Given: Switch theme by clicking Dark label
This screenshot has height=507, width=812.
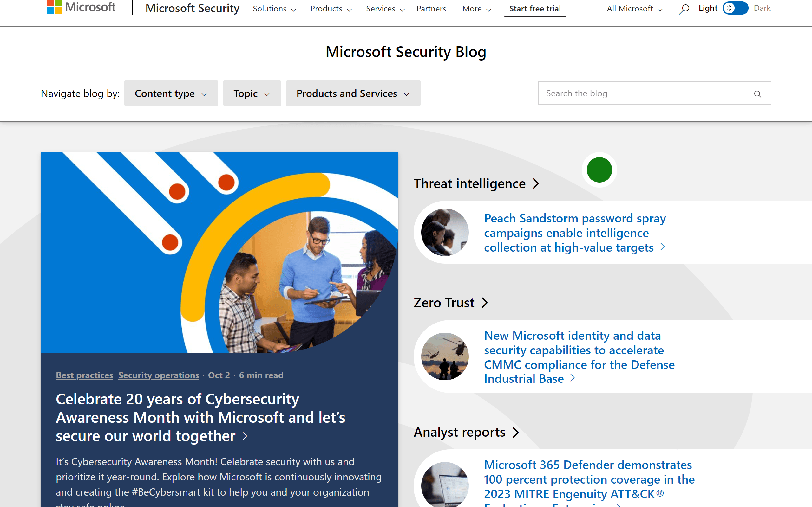Looking at the screenshot, I should point(762,8).
